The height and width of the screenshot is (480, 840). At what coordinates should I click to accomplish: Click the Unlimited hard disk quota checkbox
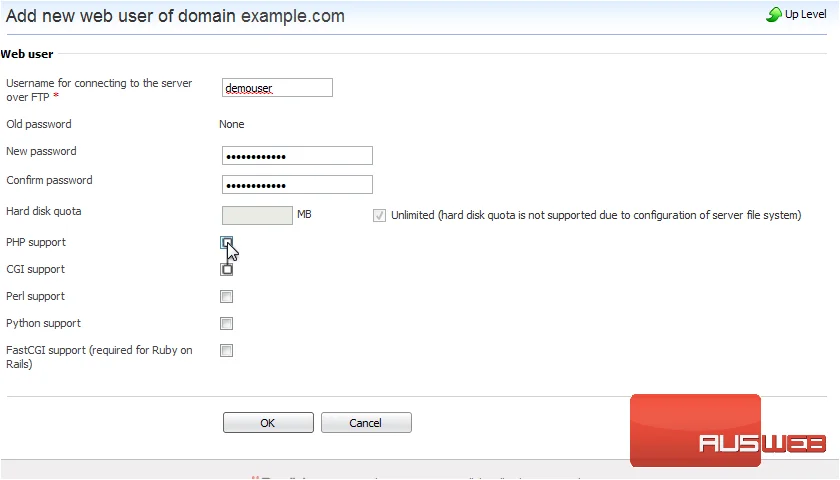click(379, 215)
